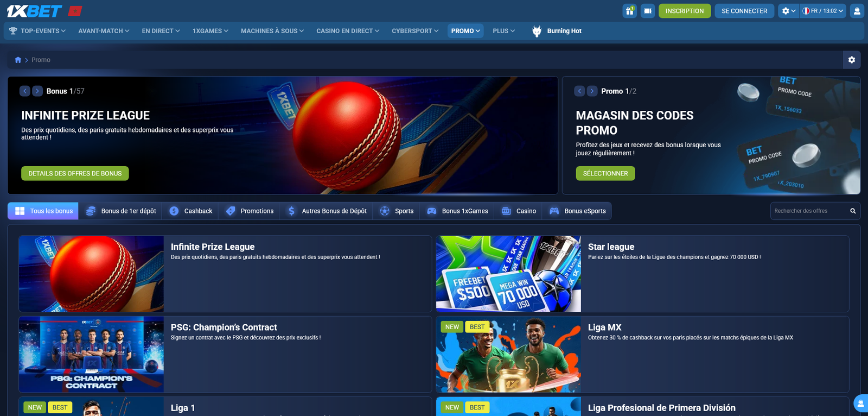Open the Liga MX offer title
Viewport: 868px width, 416px height.
605,327
